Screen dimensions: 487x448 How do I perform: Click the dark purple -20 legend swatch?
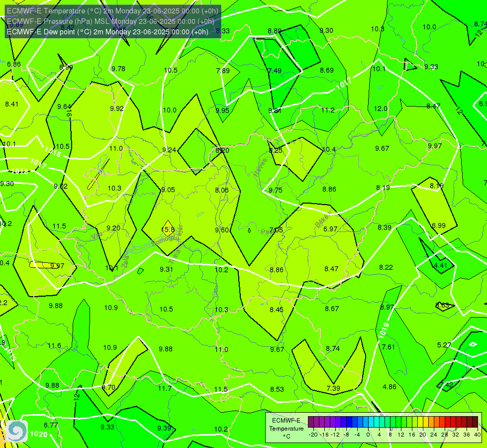pyautogui.click(x=310, y=422)
